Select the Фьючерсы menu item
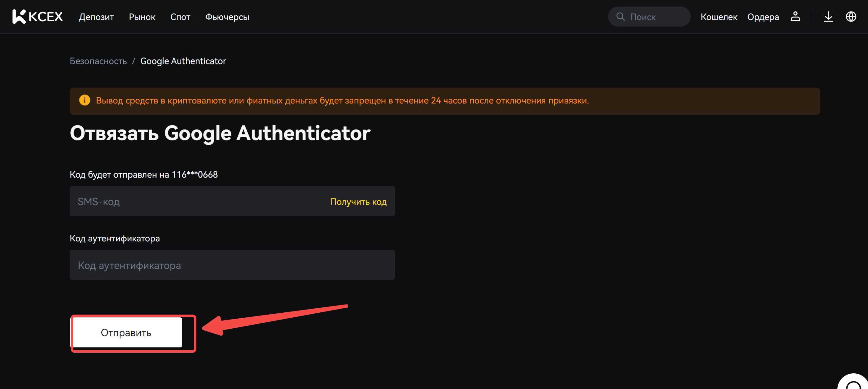Viewport: 868px width, 389px height. pos(227,17)
